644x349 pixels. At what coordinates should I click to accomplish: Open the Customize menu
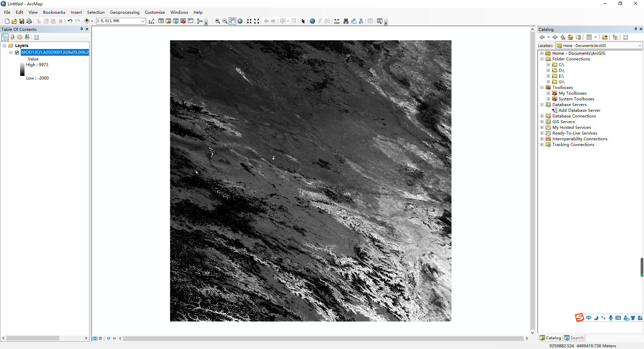[155, 12]
